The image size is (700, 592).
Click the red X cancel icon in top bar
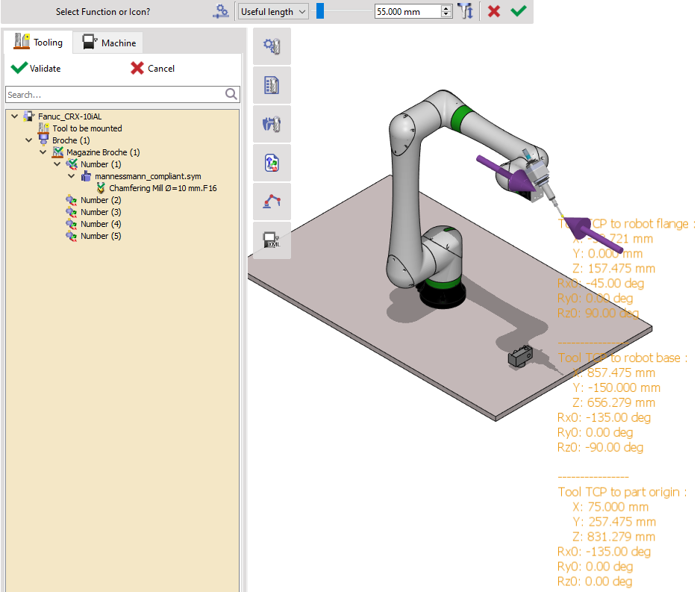point(493,11)
